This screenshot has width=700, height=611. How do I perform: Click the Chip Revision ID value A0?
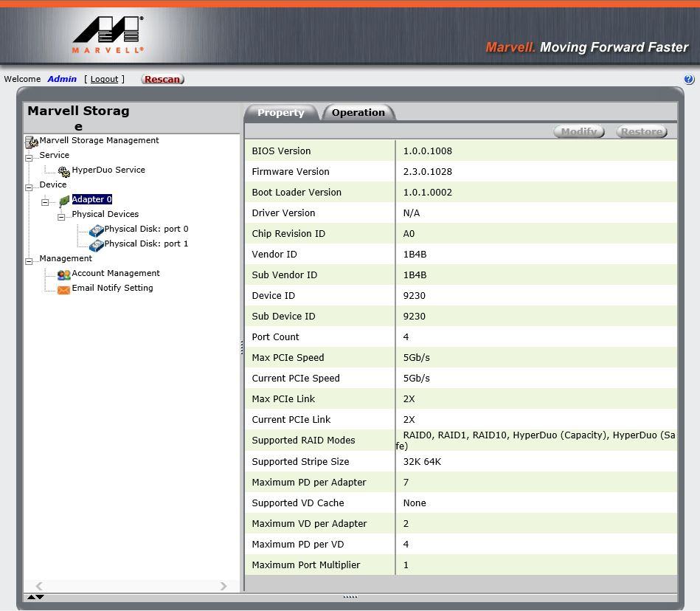click(x=409, y=234)
